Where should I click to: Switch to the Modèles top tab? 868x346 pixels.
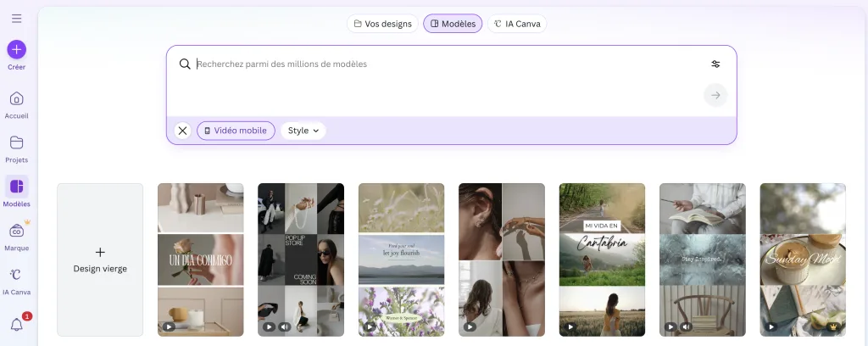click(x=453, y=24)
